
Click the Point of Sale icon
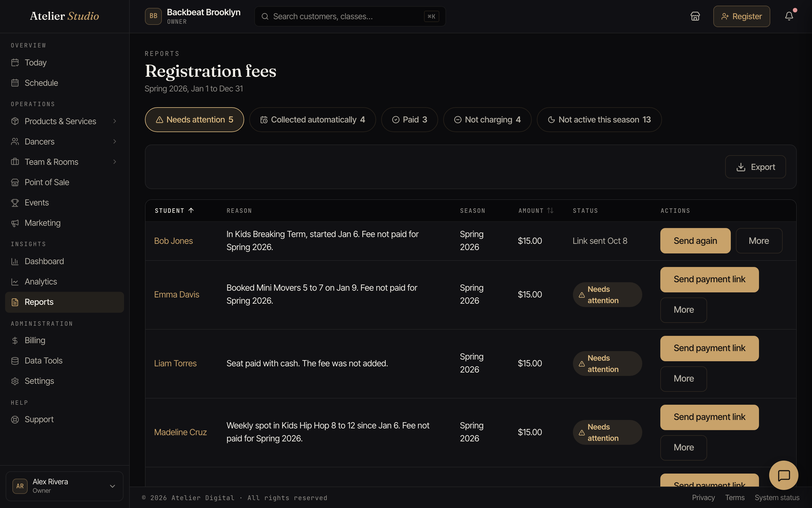(15, 182)
